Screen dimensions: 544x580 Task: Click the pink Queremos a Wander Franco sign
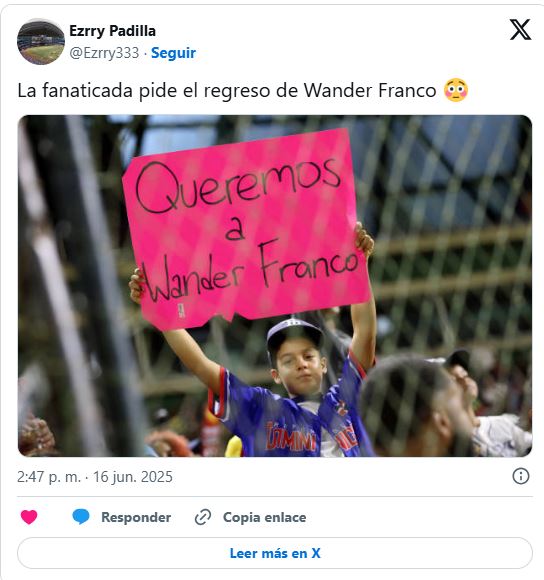coord(246,229)
